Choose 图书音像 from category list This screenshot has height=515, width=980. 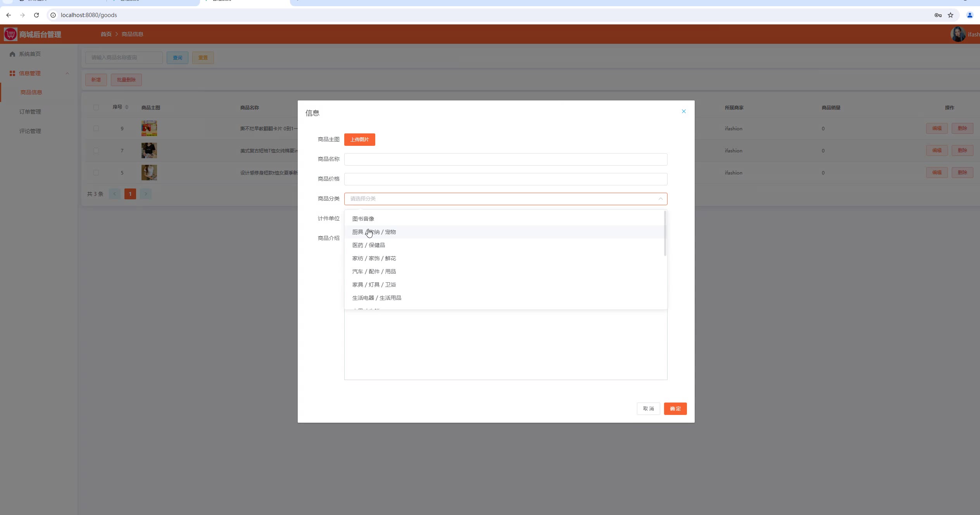coord(363,219)
